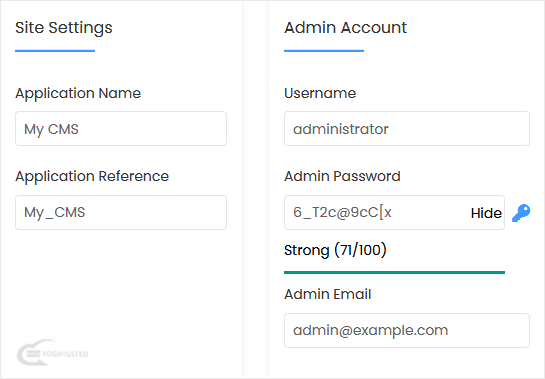Viewport: 545px width, 379px height.
Task: Click the Application Reference label
Action: [92, 177]
